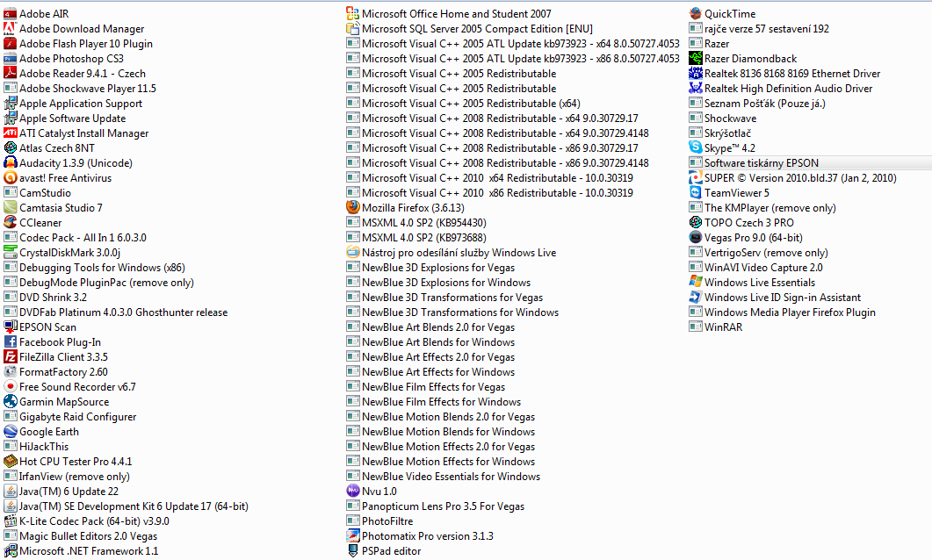Select Windows Live ID Sign-in Assistant
This screenshot has width=932, height=560.
(x=775, y=297)
